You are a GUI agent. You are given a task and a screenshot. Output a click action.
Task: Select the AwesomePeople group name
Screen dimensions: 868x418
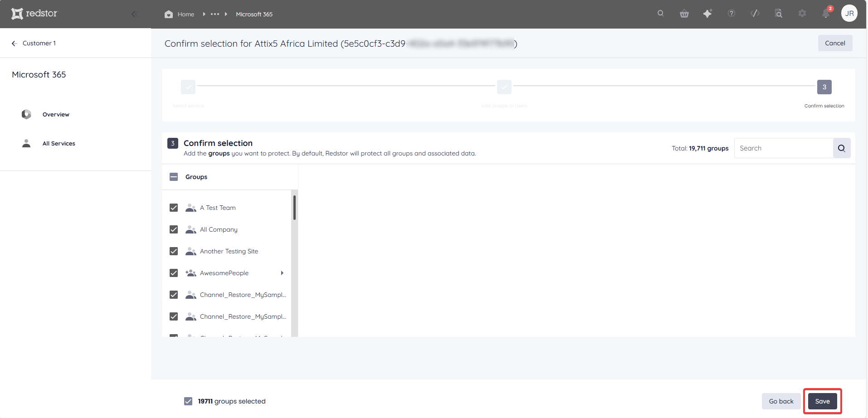(224, 273)
